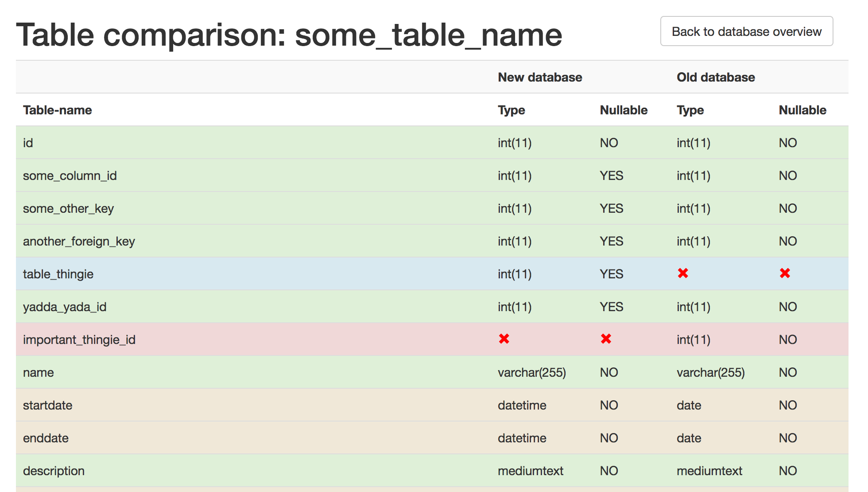Viewport: 868px width, 492px height.
Task: Select the Table-name column header
Action: tap(58, 110)
